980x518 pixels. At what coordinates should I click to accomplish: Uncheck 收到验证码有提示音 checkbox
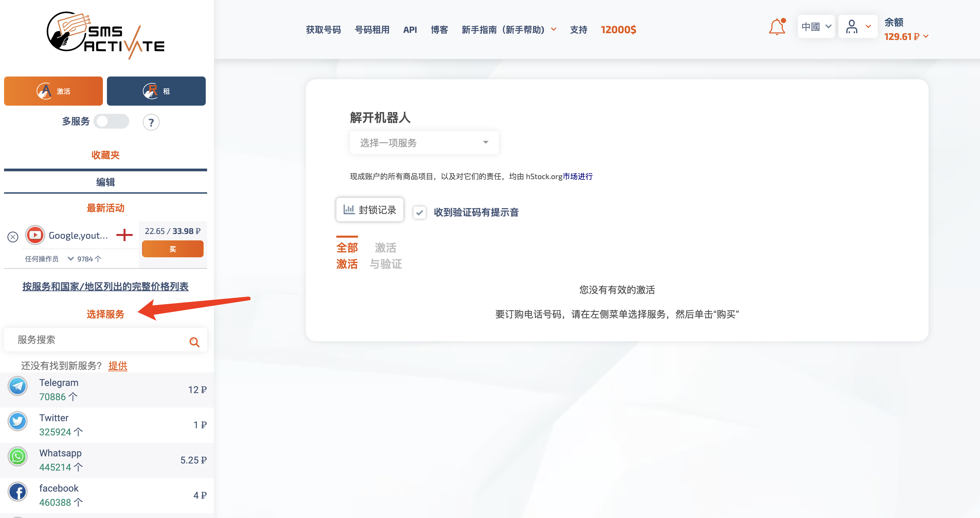coord(420,212)
